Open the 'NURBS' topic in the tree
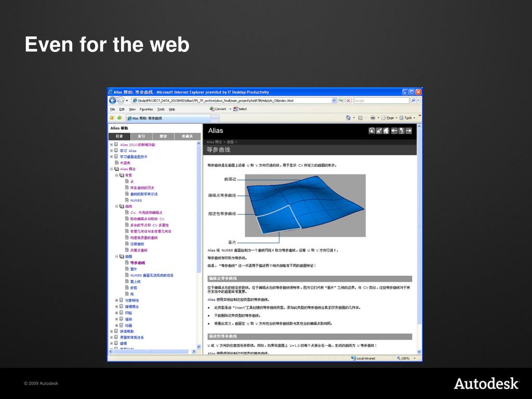The image size is (532, 399). click(136, 201)
